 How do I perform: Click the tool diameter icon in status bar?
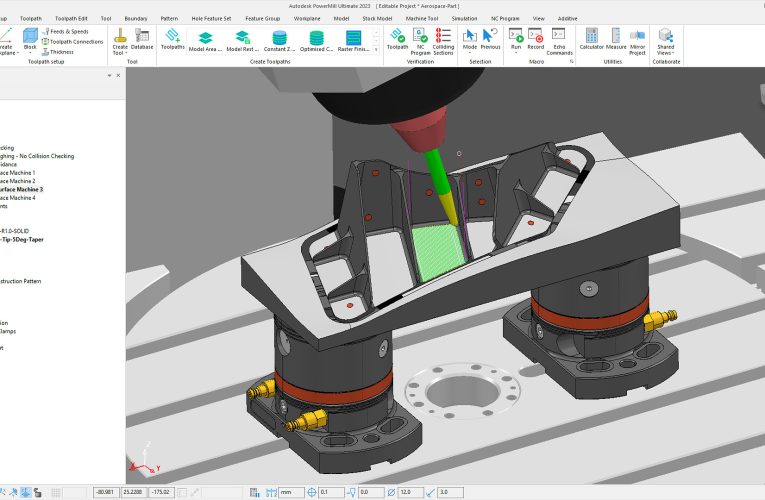[x=391, y=492]
